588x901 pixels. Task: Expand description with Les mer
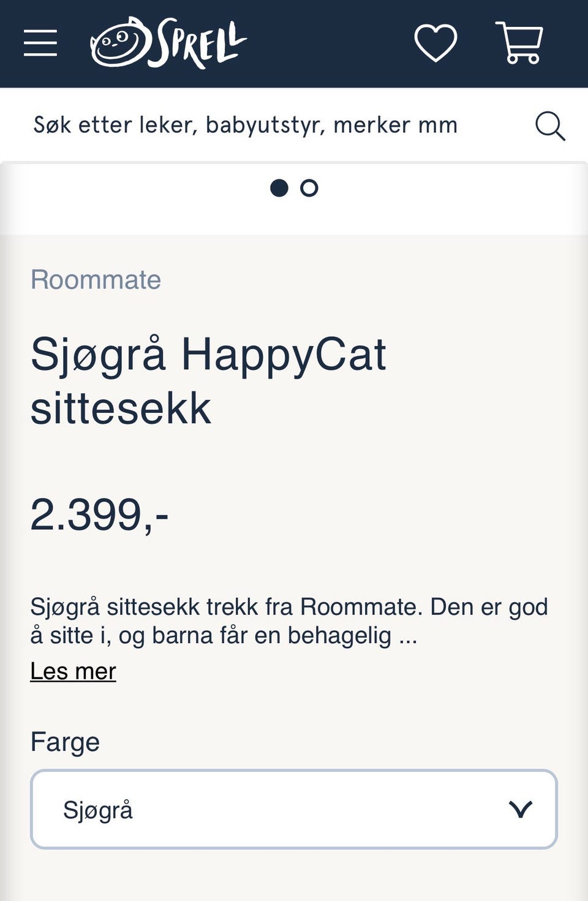pos(73,671)
